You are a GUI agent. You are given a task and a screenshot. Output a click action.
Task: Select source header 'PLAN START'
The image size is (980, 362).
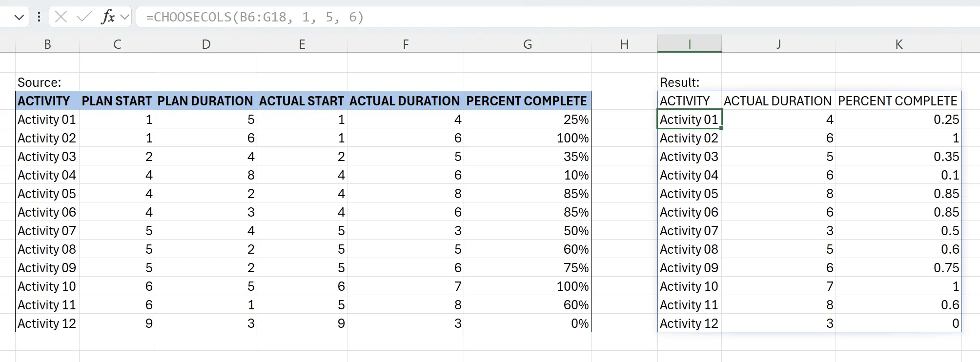(117, 101)
